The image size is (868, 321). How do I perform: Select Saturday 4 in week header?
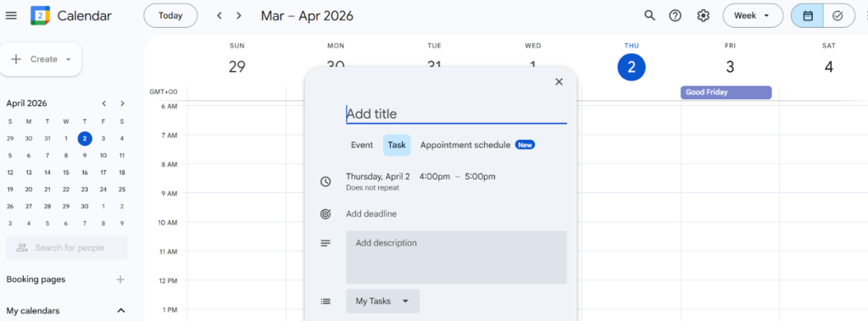pos(829,67)
